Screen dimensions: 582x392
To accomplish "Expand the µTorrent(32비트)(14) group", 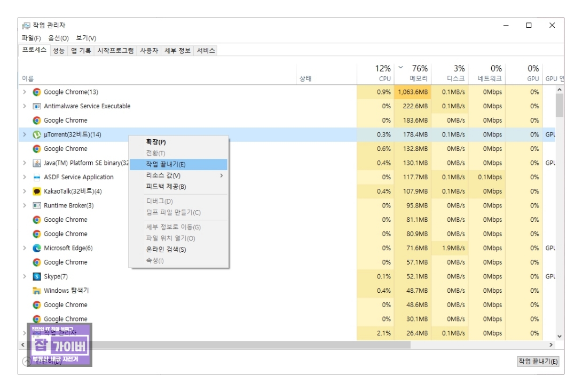I will tap(25, 134).
